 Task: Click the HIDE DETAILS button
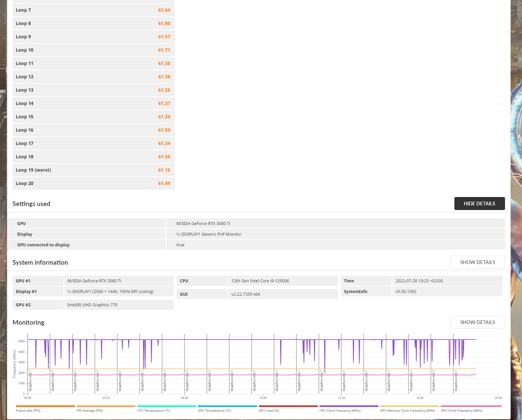tap(479, 203)
